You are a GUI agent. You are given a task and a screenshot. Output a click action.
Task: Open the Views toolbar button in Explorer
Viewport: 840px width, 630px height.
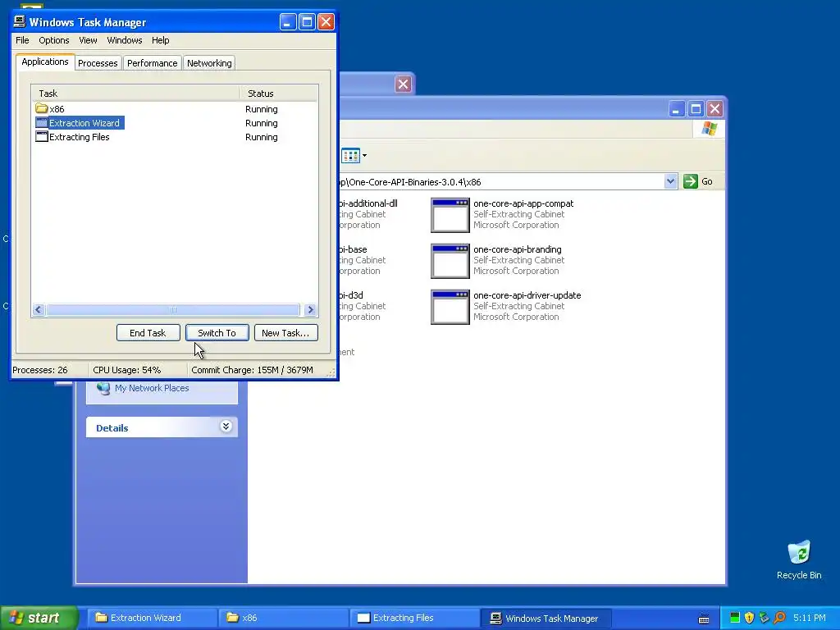click(351, 156)
